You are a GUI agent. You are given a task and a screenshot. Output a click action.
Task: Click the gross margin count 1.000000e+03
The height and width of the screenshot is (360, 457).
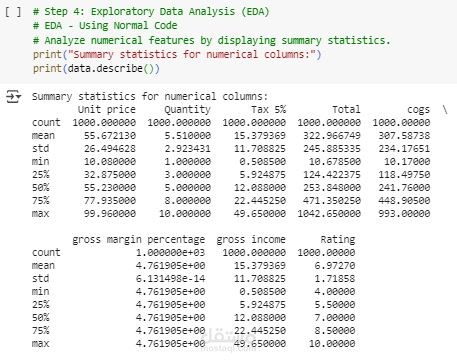click(x=170, y=253)
